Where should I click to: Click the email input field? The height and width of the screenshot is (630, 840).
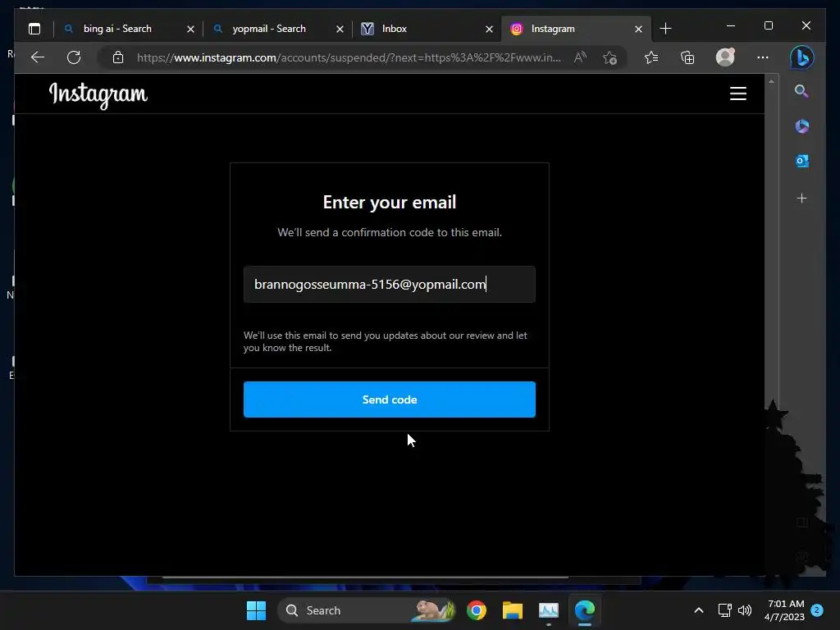point(390,285)
